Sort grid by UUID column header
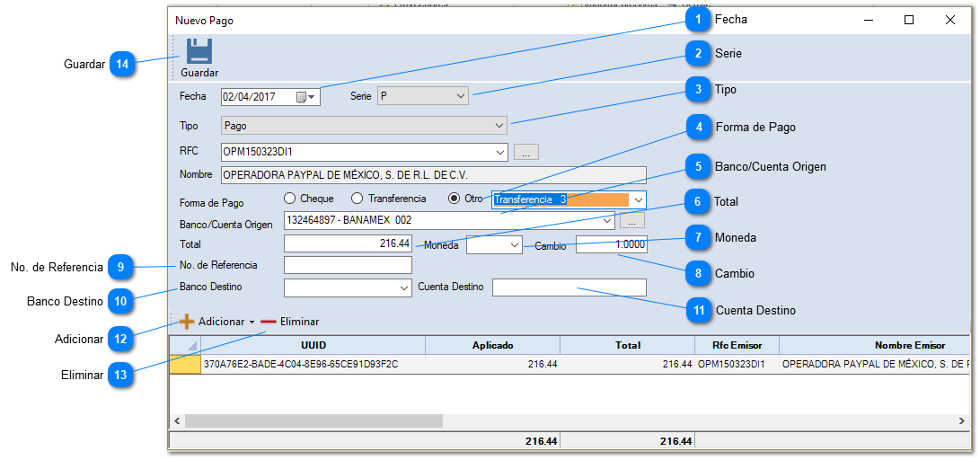The width and height of the screenshot is (980, 460). tap(313, 346)
